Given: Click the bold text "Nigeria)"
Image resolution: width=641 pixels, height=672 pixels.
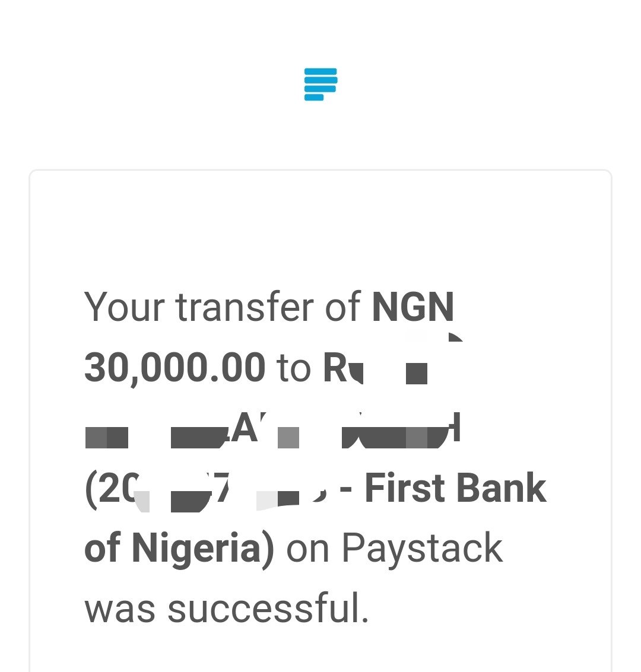Looking at the screenshot, I should point(202,549).
